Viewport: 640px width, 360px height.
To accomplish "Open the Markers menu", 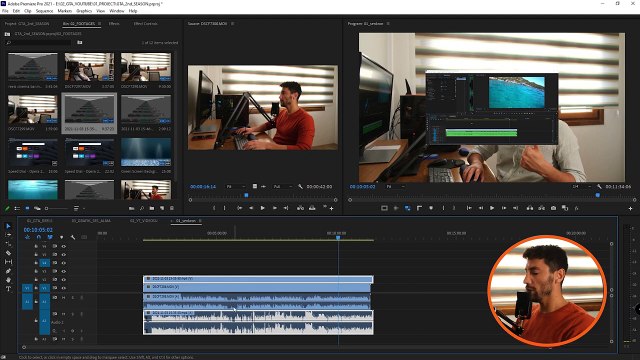I will [64, 11].
